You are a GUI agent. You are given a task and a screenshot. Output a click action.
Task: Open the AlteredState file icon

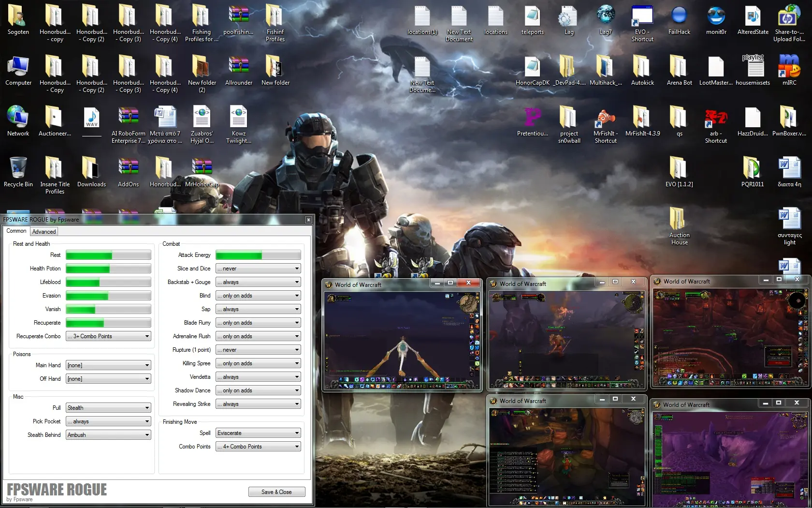coord(753,20)
